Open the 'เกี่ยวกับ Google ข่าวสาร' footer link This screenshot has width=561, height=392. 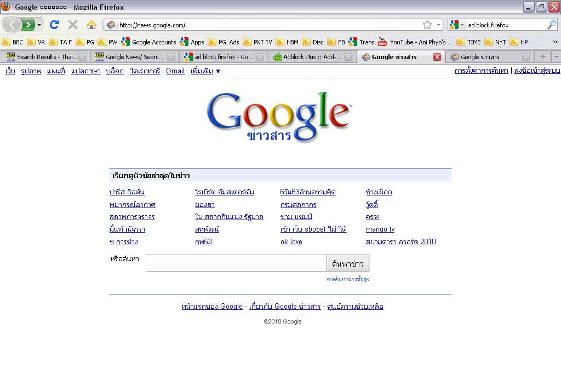click(285, 307)
